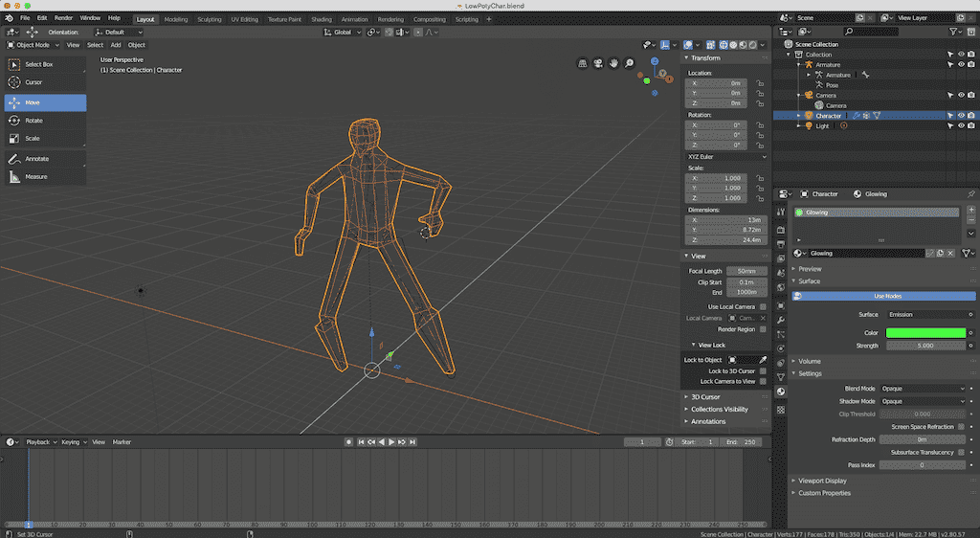Click the green emission Color swatch
980x538 pixels.
click(x=924, y=332)
